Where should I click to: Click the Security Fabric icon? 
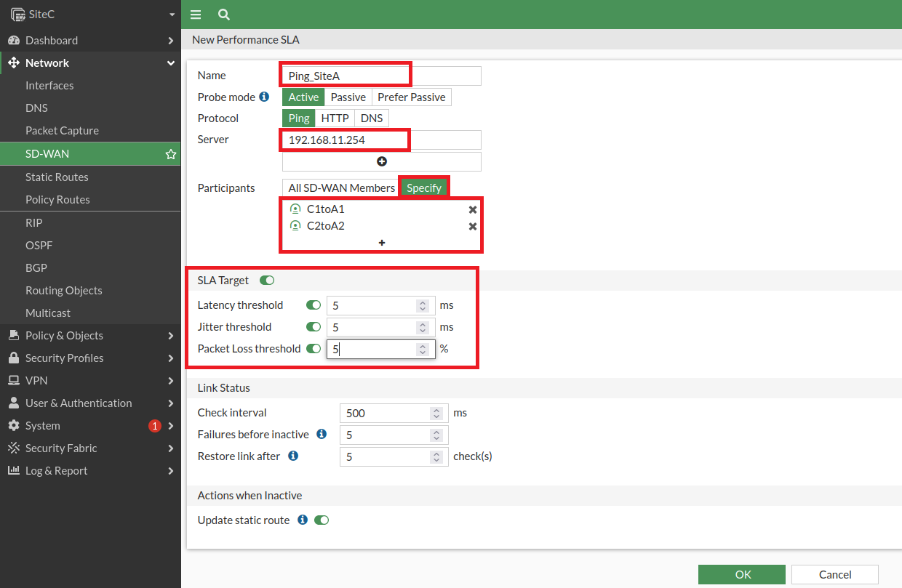(x=13, y=448)
